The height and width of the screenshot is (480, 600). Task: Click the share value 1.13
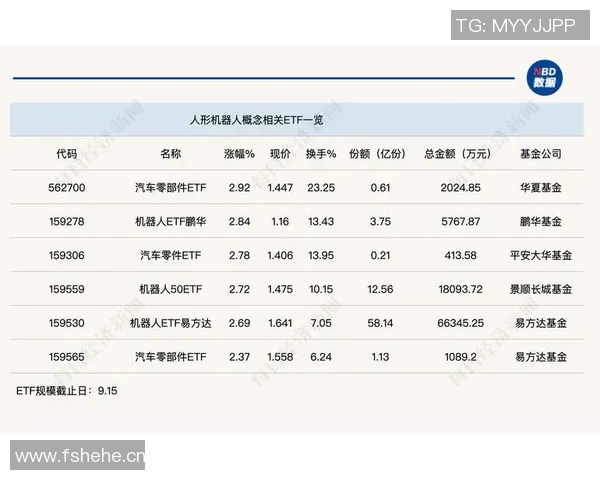pyautogui.click(x=380, y=357)
